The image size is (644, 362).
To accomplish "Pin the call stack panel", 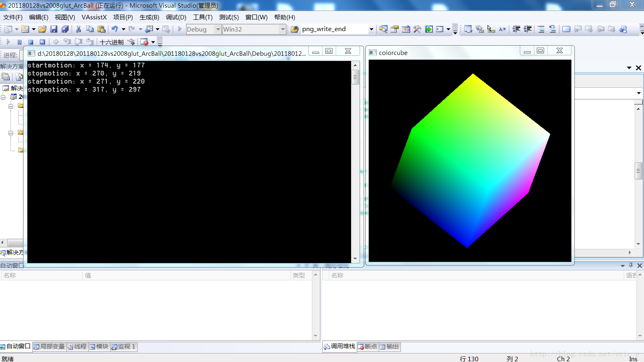I will click(x=631, y=265).
